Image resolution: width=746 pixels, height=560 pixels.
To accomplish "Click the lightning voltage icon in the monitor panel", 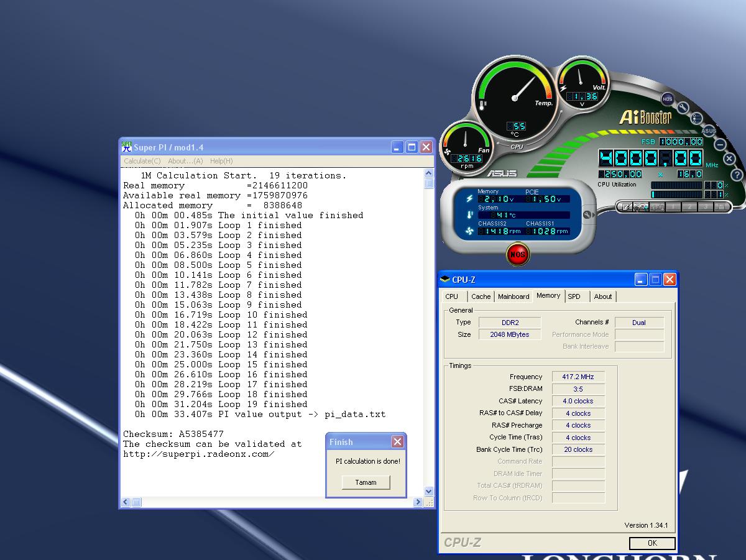I will click(x=469, y=199).
